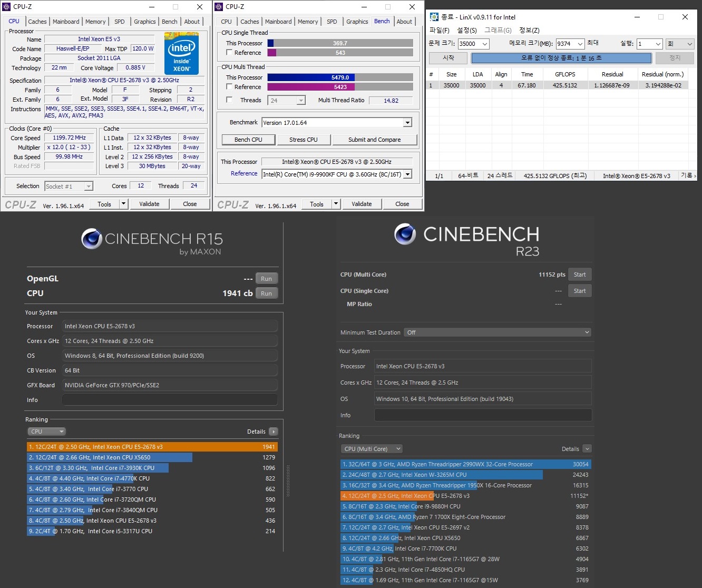This screenshot has width=702, height=588.
Task: Tick the Threads checkbox in CPU-Z Bench
Action: [x=229, y=100]
